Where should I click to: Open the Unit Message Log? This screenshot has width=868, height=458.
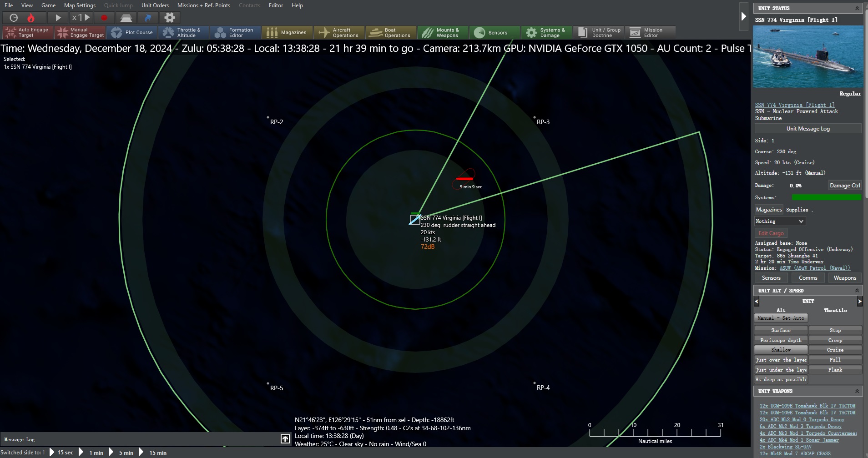(808, 129)
